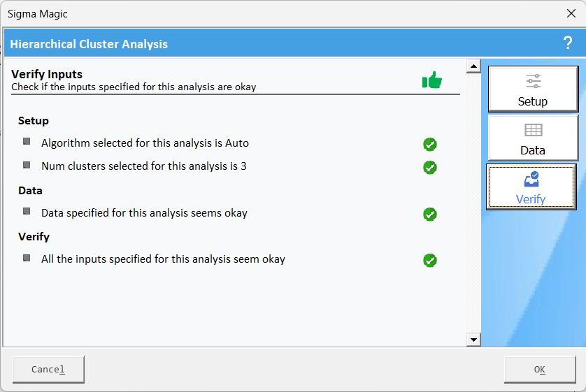Click the Verify inbox checkmark icon
This screenshot has width=586, height=392.
point(531,180)
